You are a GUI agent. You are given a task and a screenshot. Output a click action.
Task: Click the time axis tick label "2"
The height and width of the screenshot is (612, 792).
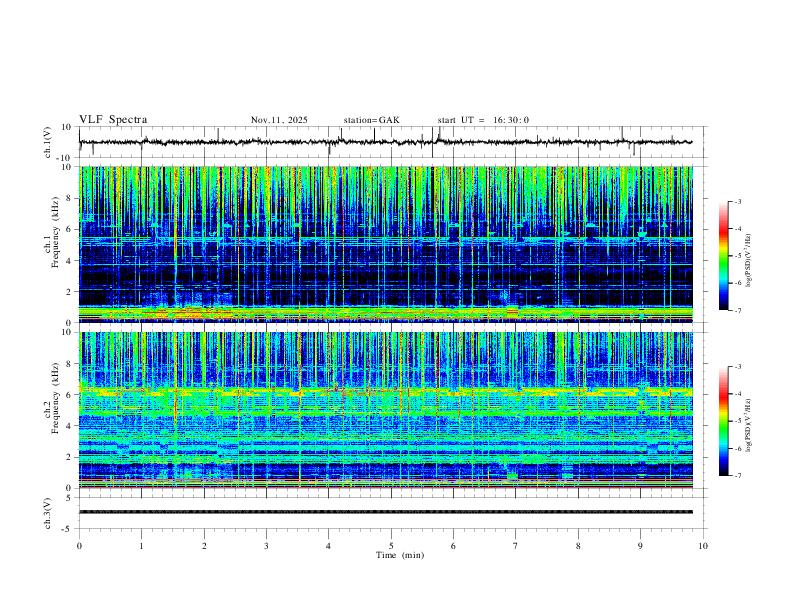(x=204, y=546)
